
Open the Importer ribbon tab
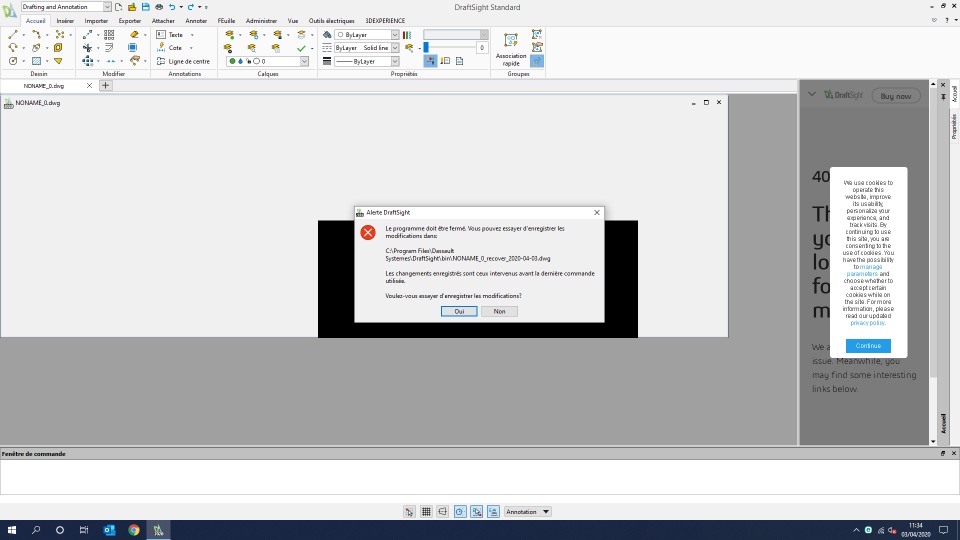pos(96,21)
